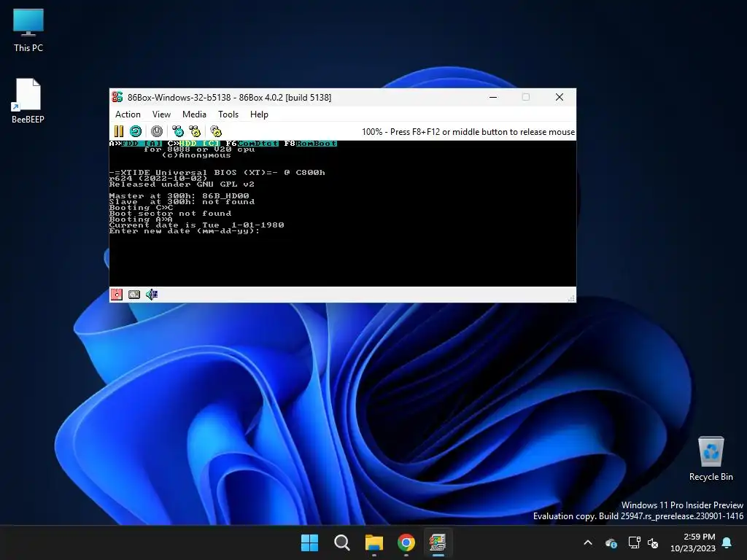Send Ctrl+Alt+Del using the teal toolbar icon

(x=178, y=131)
